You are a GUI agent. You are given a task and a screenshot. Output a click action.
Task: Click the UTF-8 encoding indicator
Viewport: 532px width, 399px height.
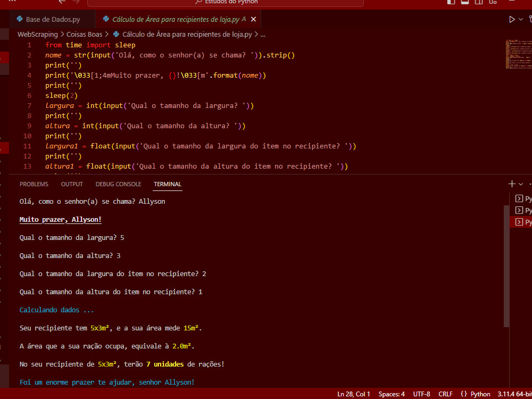pos(421,394)
